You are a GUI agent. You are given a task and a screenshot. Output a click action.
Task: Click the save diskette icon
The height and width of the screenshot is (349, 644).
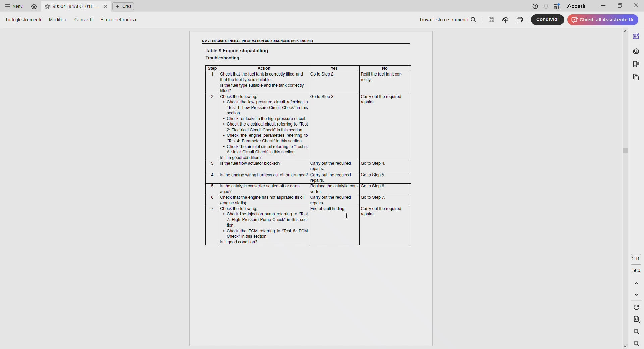coord(491,20)
